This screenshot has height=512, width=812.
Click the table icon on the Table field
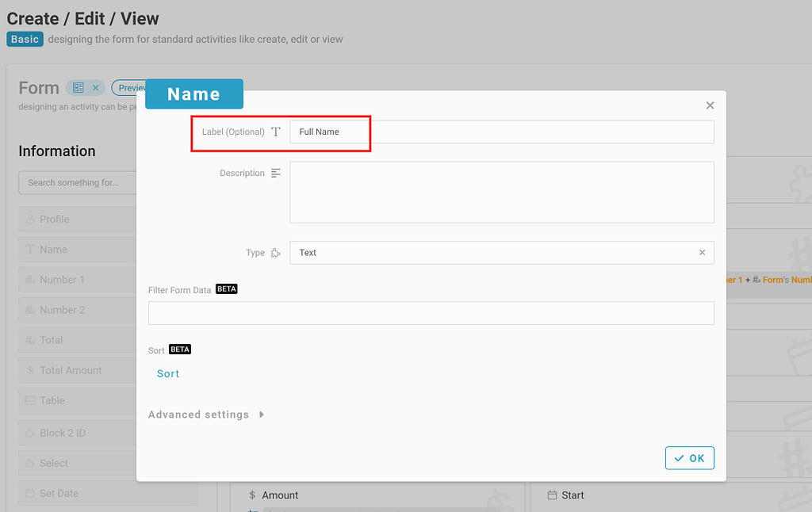[32, 400]
